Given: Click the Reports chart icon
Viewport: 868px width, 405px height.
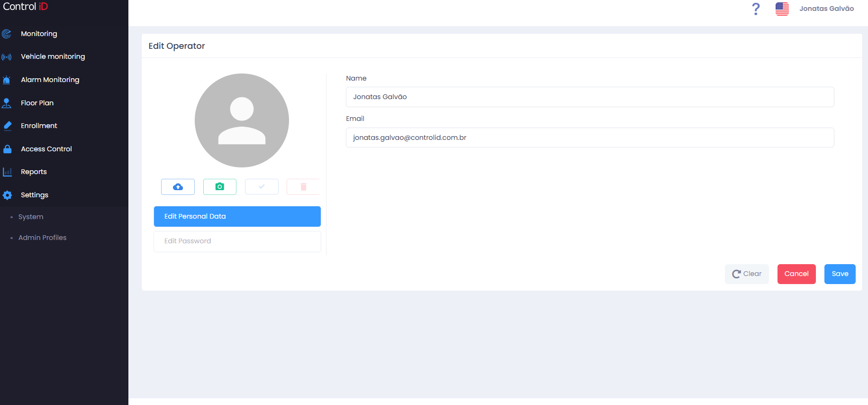Looking at the screenshot, I should tap(7, 172).
